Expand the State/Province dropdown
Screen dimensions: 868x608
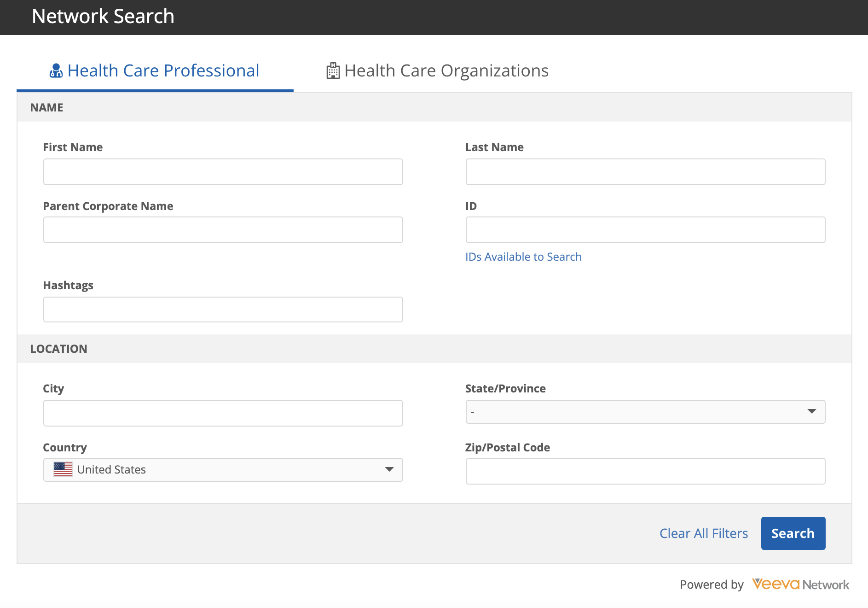pos(811,411)
